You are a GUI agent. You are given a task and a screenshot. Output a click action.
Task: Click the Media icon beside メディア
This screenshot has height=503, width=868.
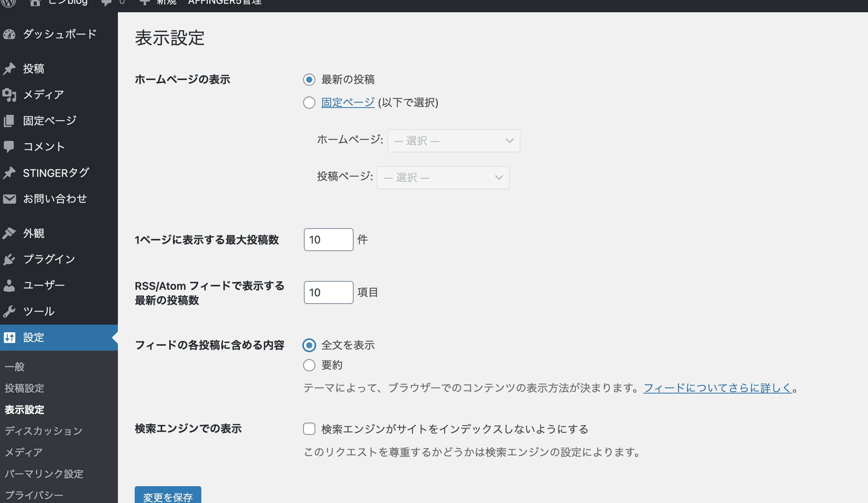[x=9, y=95]
